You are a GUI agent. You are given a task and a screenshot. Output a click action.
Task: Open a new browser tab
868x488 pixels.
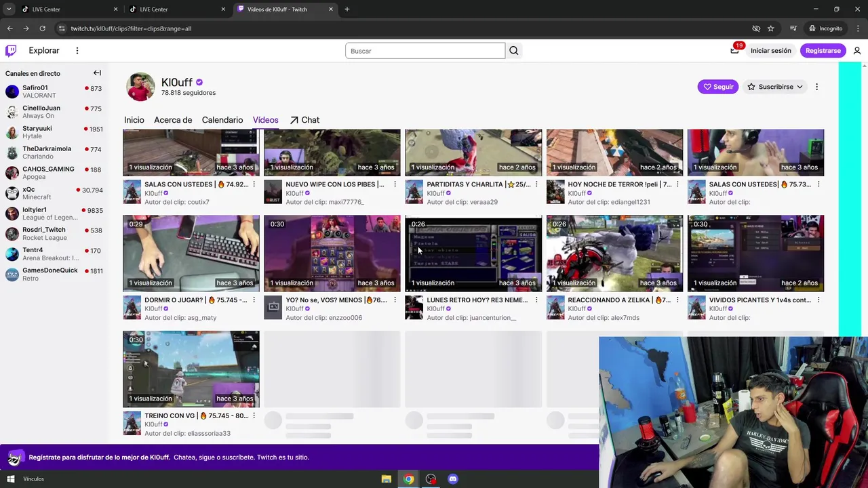(347, 9)
